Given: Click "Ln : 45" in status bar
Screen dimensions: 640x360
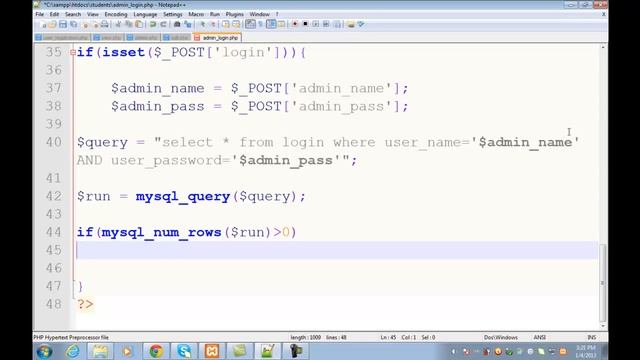Looking at the screenshot, I should click(x=388, y=338).
